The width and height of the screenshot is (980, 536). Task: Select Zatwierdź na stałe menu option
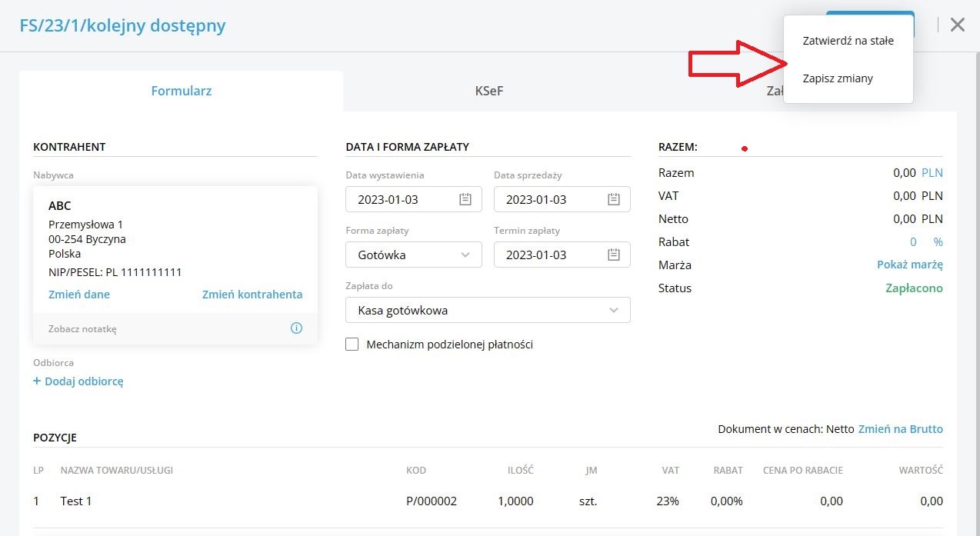tap(848, 41)
